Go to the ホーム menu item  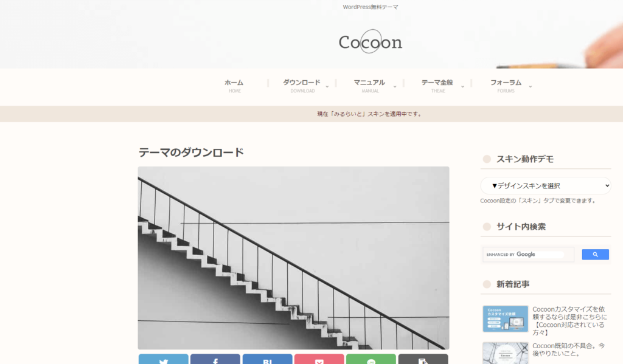click(234, 86)
